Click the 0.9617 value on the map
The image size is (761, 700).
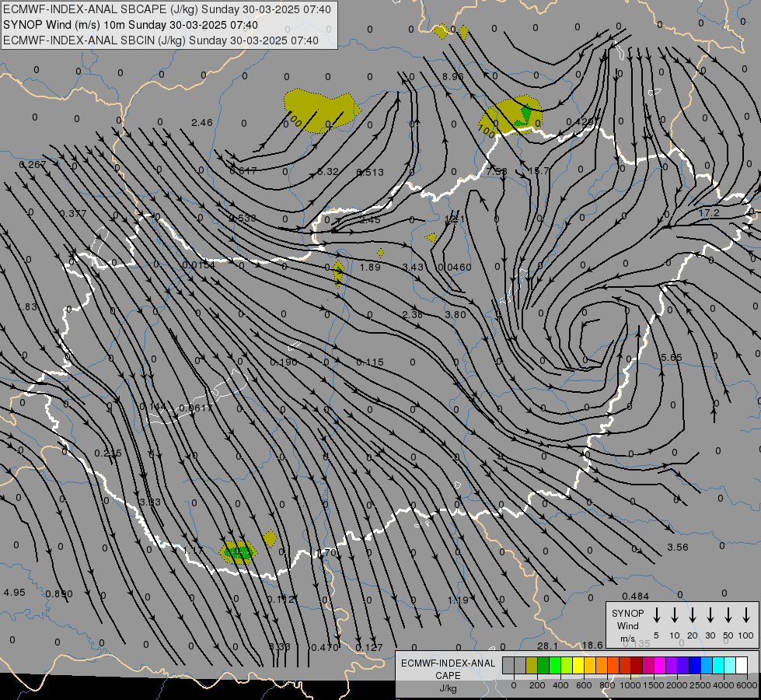coord(196,408)
